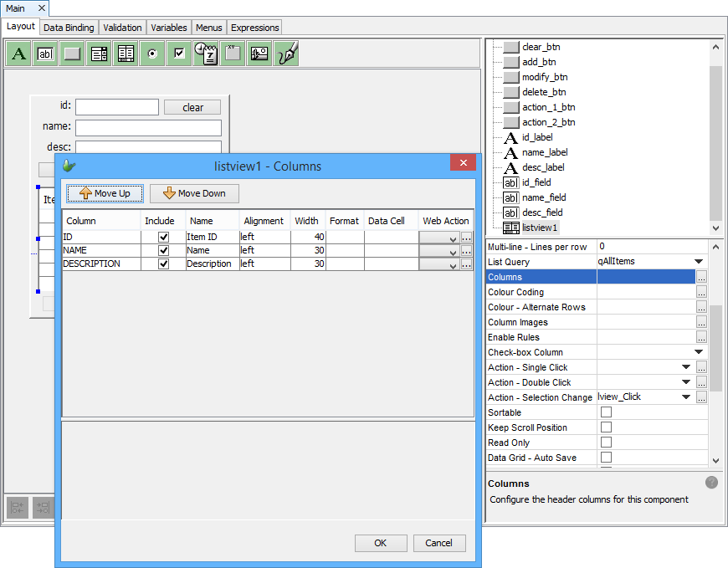Select the text field component tool
This screenshot has height=568, width=728.
46,54
